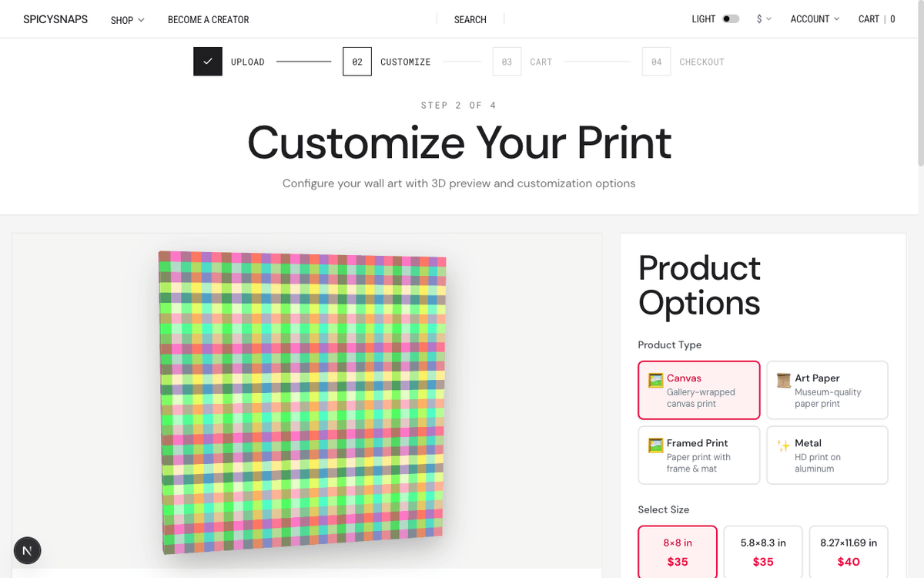Go to the Cart step 03
The width and height of the screenshot is (924, 578).
[507, 62]
